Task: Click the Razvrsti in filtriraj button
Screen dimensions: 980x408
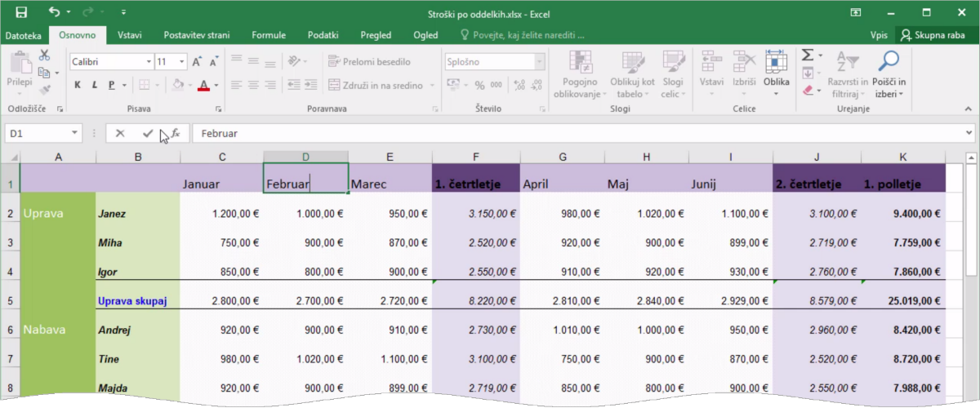Action: 848,73
